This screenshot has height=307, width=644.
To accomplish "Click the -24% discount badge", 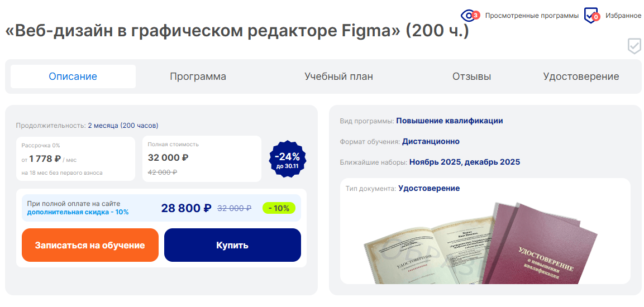I will (x=287, y=159).
